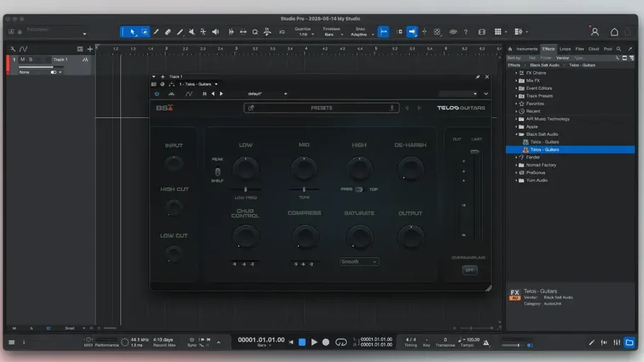
Task: Click the Stop button in transport
Action: tap(302, 342)
